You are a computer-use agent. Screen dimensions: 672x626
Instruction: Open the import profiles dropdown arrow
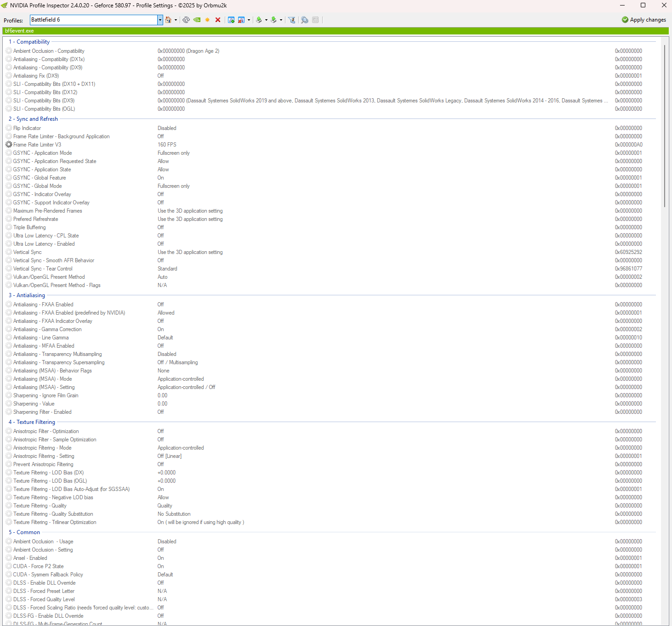[281, 20]
